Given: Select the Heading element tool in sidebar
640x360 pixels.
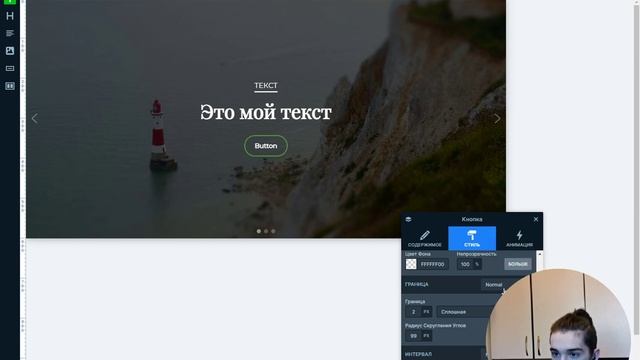Looking at the screenshot, I should (x=10, y=16).
